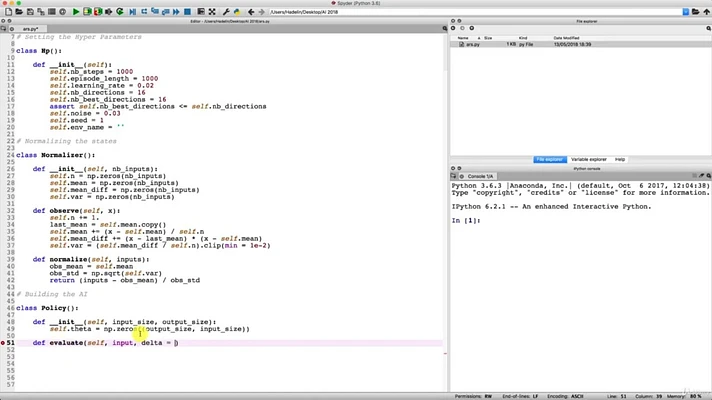Run selection or current line icon
The image size is (712, 400).
click(x=109, y=12)
